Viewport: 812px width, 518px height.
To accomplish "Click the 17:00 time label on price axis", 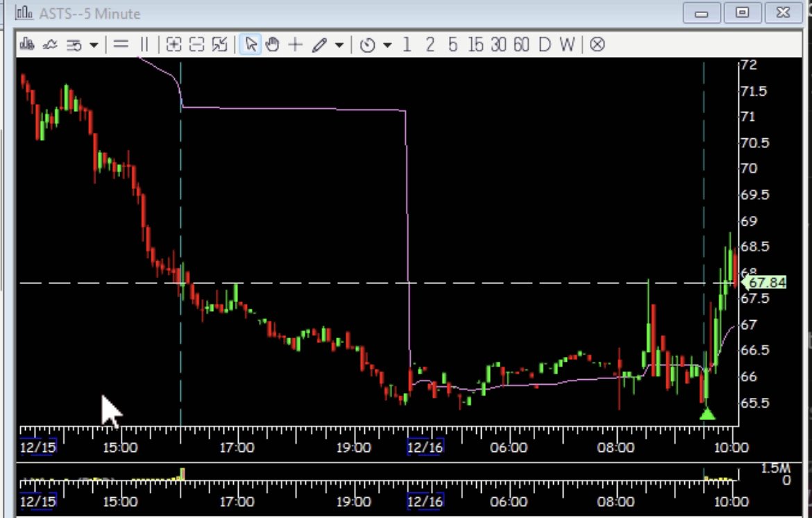I will pos(237,448).
